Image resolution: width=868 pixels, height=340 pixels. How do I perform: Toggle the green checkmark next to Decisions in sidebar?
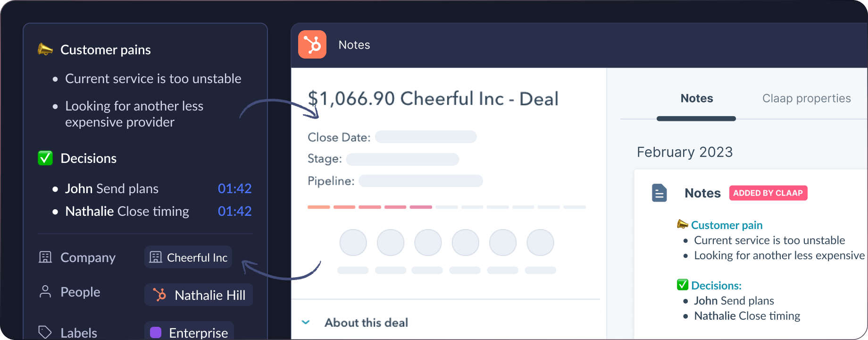(x=45, y=158)
